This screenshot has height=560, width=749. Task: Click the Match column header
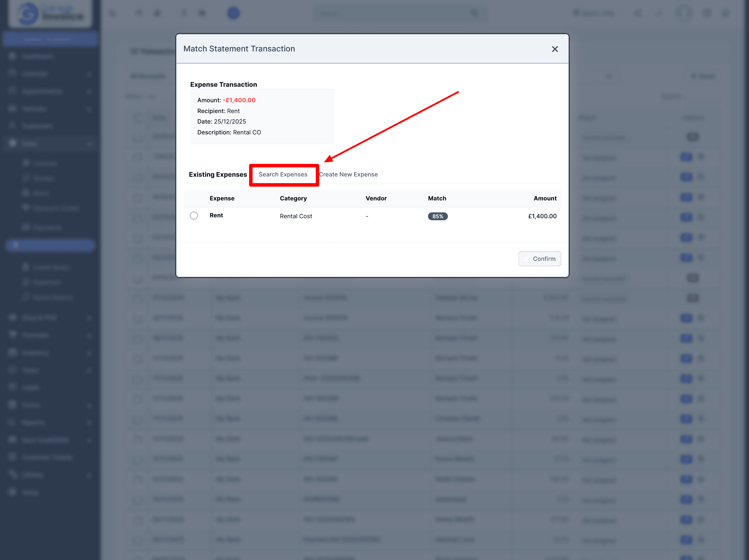click(x=437, y=198)
